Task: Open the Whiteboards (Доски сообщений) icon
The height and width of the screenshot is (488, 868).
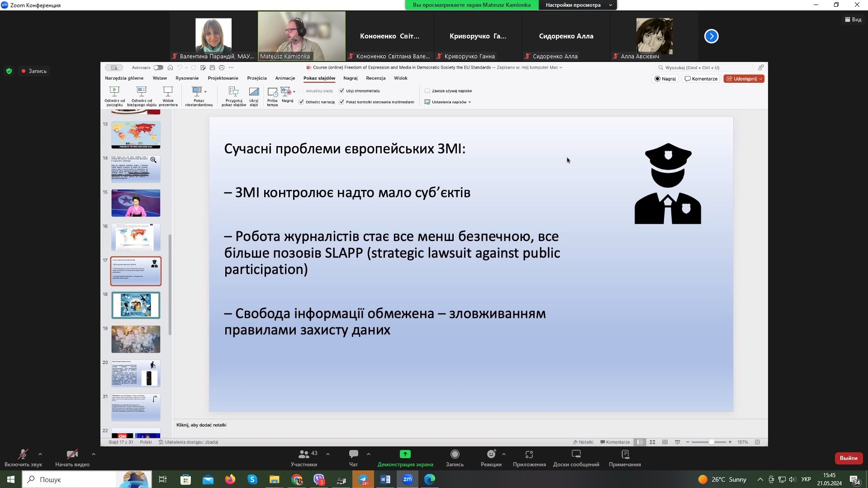Action: [576, 455]
